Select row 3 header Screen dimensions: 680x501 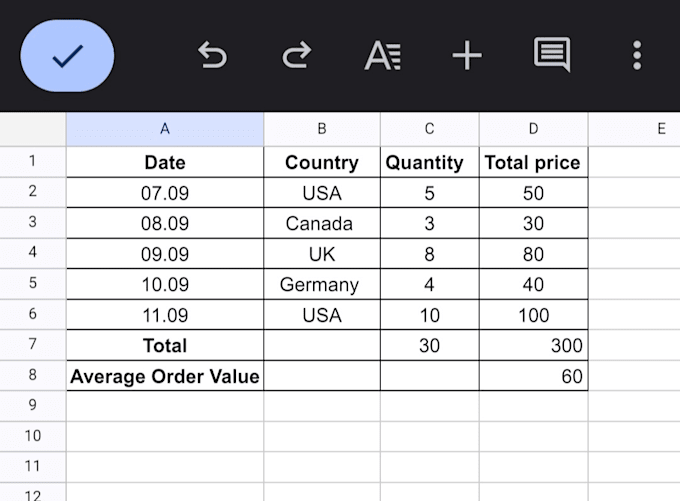[x=33, y=223]
